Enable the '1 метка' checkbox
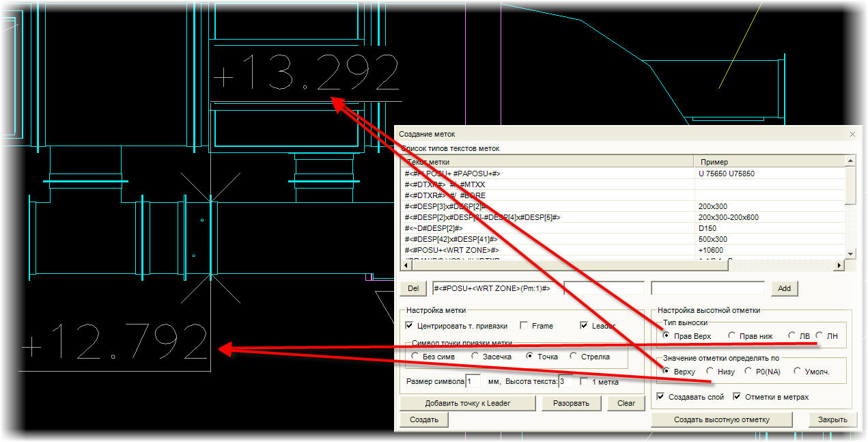 point(584,382)
